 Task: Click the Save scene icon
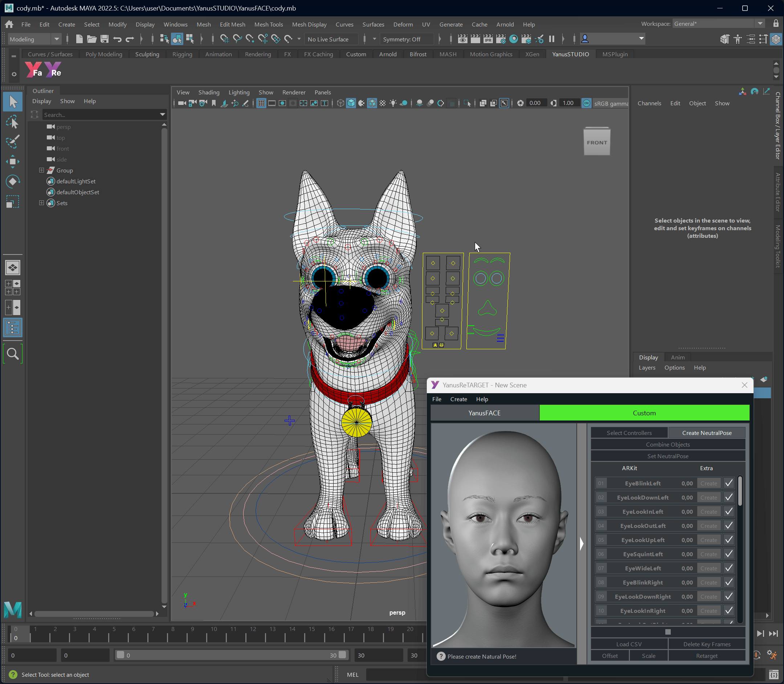104,39
